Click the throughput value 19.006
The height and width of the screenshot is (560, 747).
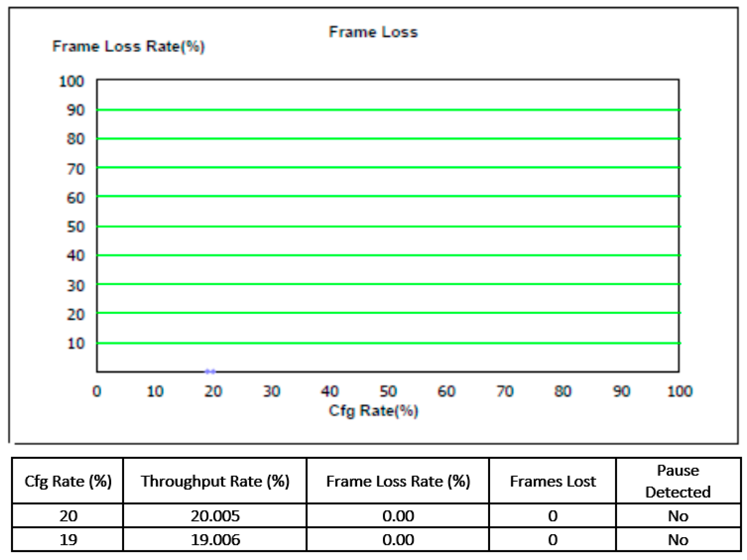(x=215, y=540)
